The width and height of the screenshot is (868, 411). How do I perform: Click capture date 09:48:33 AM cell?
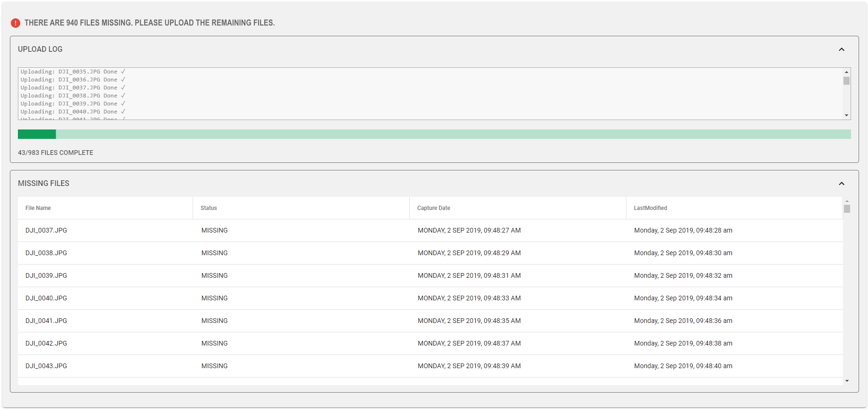(x=469, y=298)
